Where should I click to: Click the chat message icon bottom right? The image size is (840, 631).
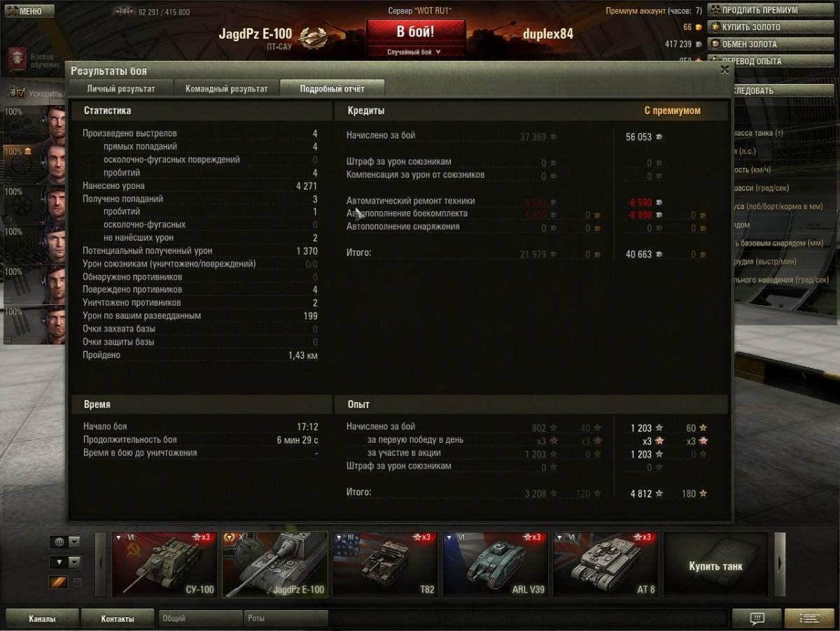(757, 618)
